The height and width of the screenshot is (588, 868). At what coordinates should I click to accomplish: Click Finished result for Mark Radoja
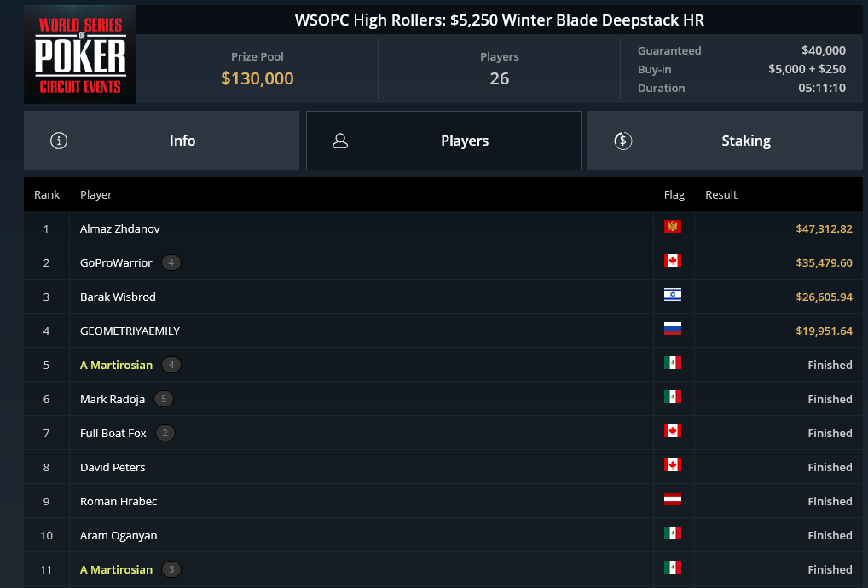coord(830,399)
